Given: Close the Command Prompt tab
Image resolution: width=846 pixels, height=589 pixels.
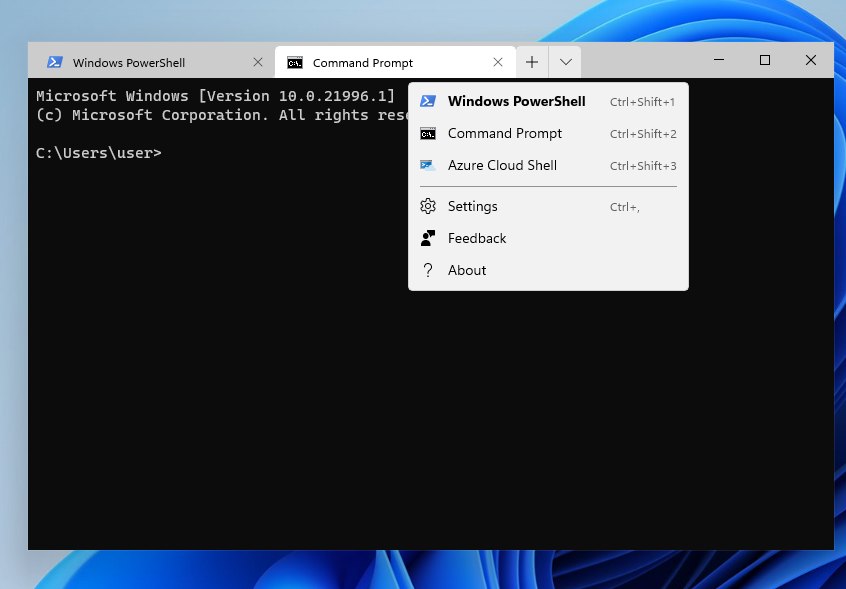Looking at the screenshot, I should pos(498,63).
